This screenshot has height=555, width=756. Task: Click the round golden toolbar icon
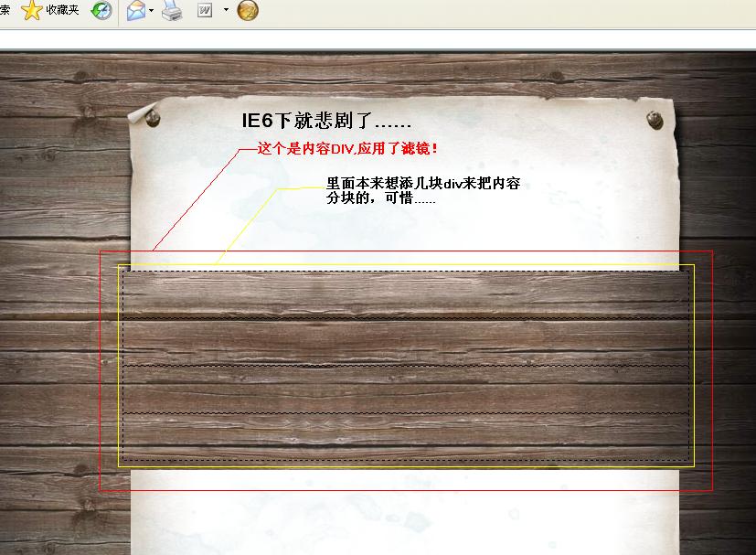248,10
